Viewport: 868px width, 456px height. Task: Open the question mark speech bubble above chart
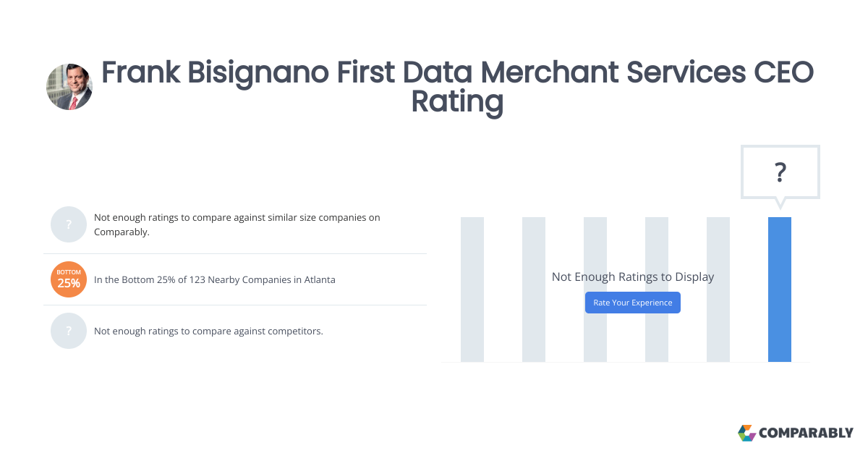tap(780, 172)
